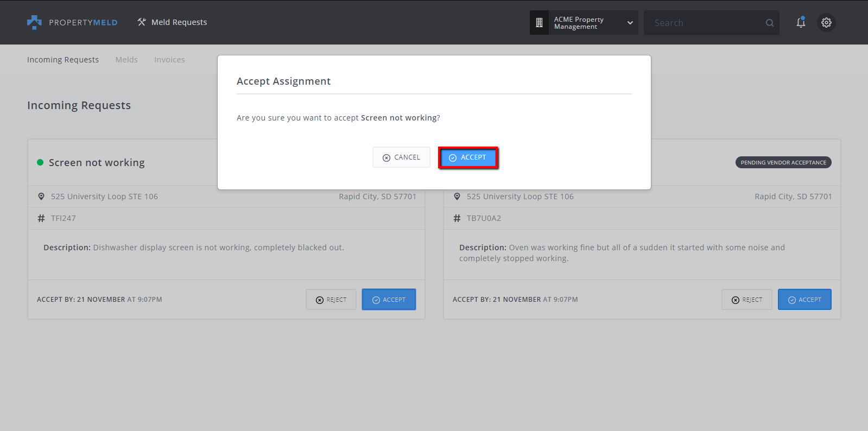The width and height of the screenshot is (868, 431).
Task: Click the Pending Vendor Acceptance badge
Action: pyautogui.click(x=783, y=162)
